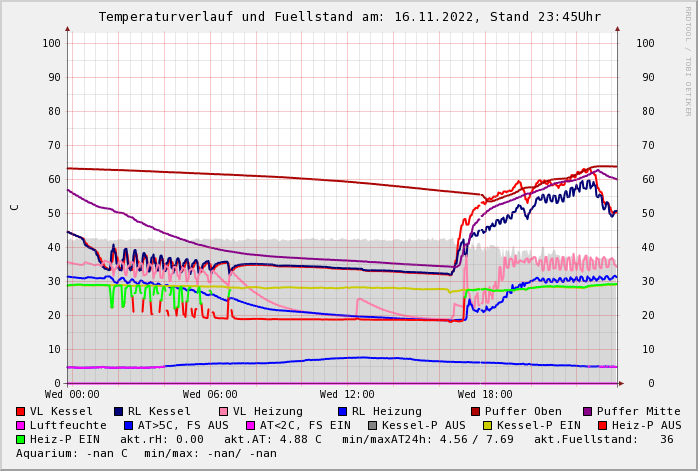698x471 pixels.
Task: Select the Puffer Oben legend swatch
Action: pyautogui.click(x=476, y=412)
